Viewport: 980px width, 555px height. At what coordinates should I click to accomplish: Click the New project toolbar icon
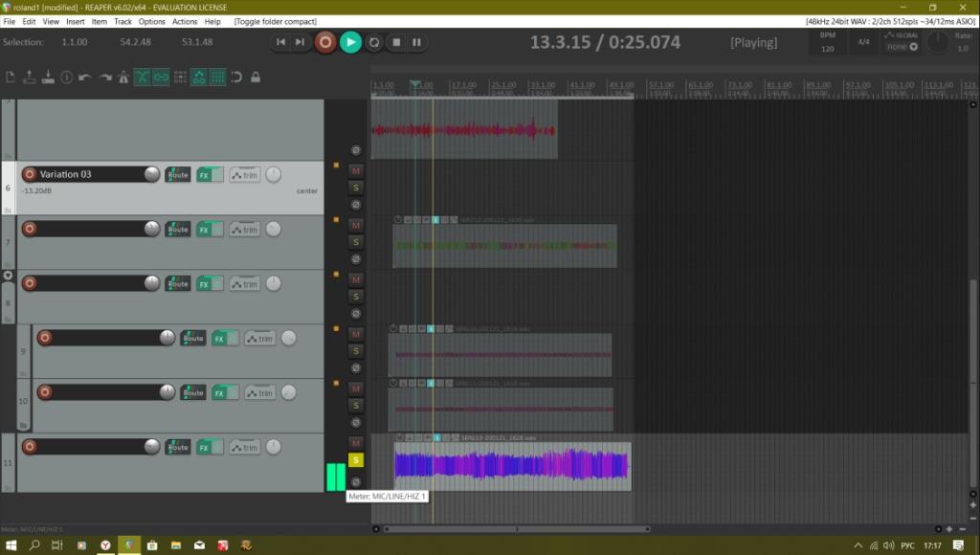(10, 78)
